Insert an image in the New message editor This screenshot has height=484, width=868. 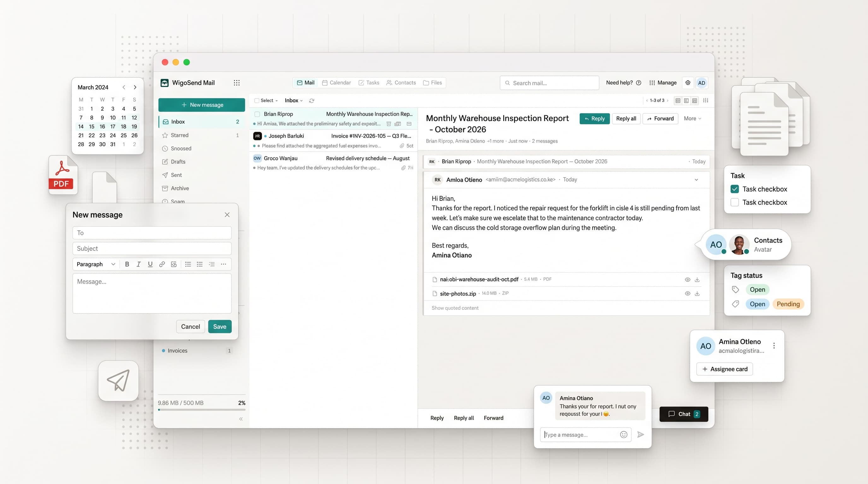click(x=174, y=264)
